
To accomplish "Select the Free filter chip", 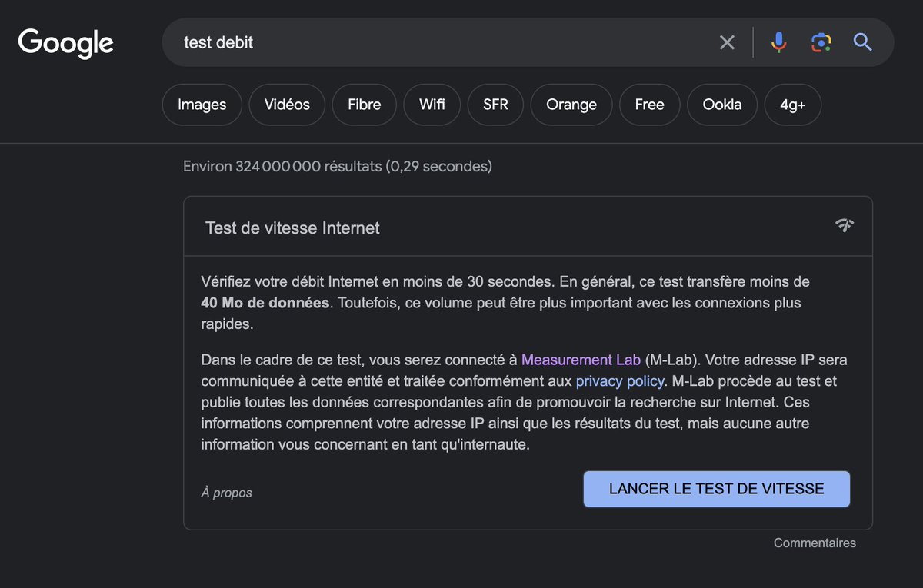I will (x=650, y=105).
